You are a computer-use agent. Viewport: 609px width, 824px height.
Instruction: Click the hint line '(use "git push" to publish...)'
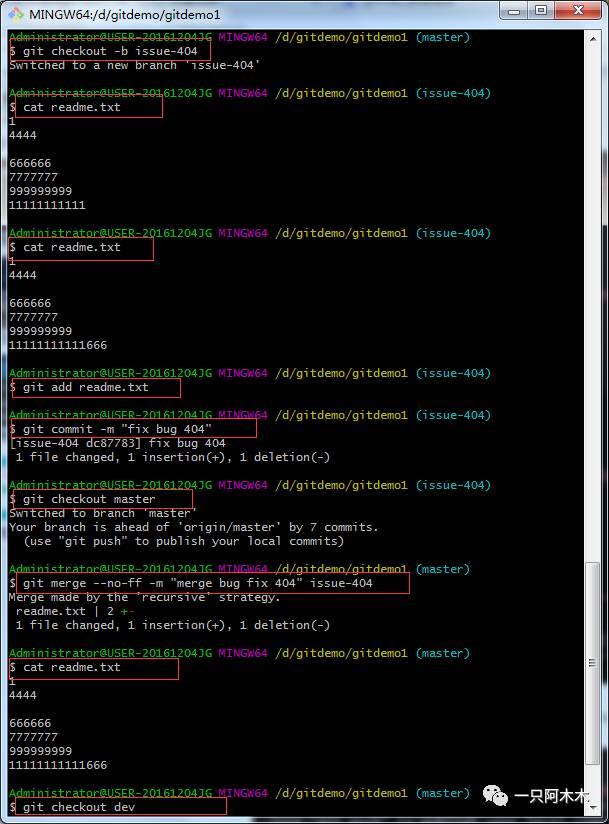(x=184, y=541)
